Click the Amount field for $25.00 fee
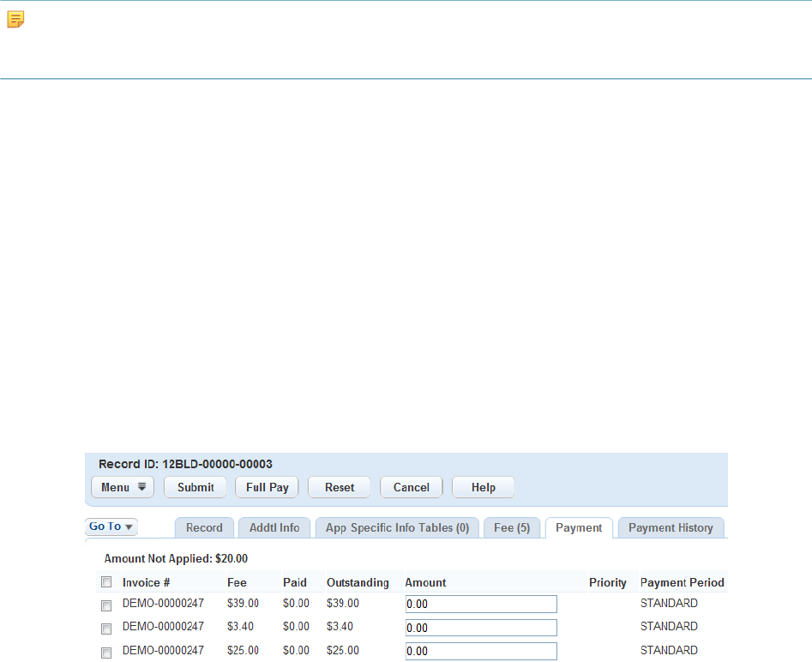The height and width of the screenshot is (662, 812). pyautogui.click(x=481, y=651)
